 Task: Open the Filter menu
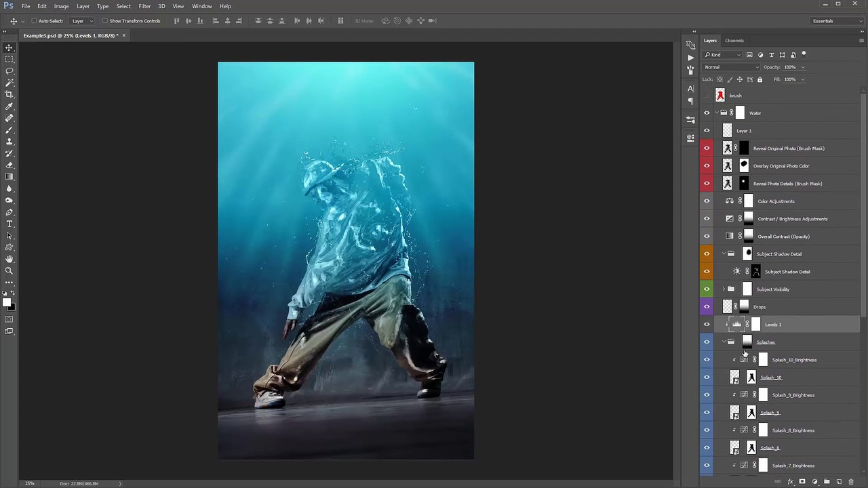144,6
